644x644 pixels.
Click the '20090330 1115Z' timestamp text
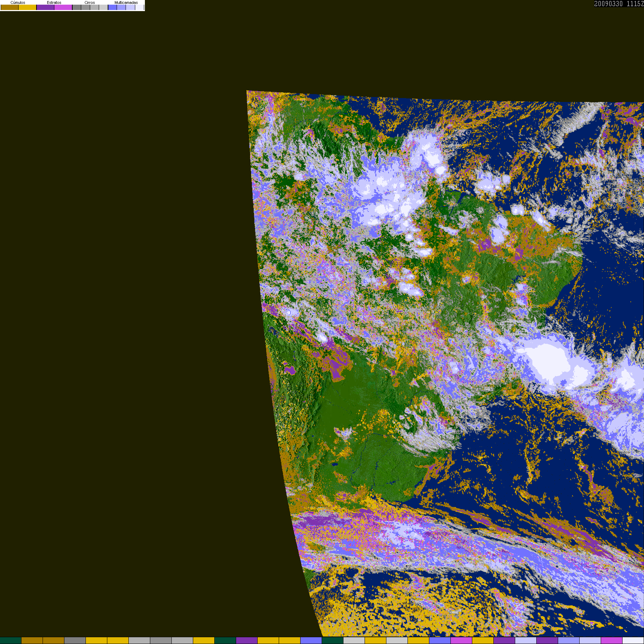click(619, 4)
